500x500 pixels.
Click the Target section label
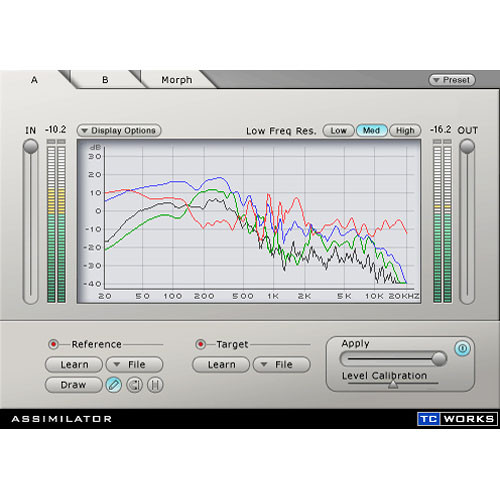coord(232,344)
